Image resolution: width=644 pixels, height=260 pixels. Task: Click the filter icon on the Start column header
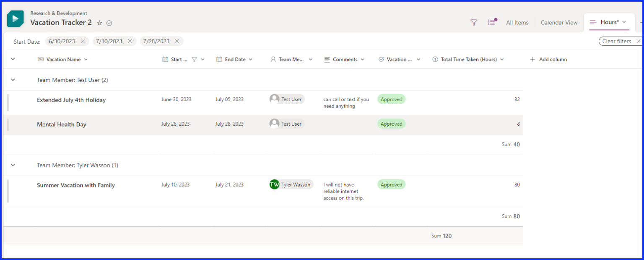[x=195, y=59]
